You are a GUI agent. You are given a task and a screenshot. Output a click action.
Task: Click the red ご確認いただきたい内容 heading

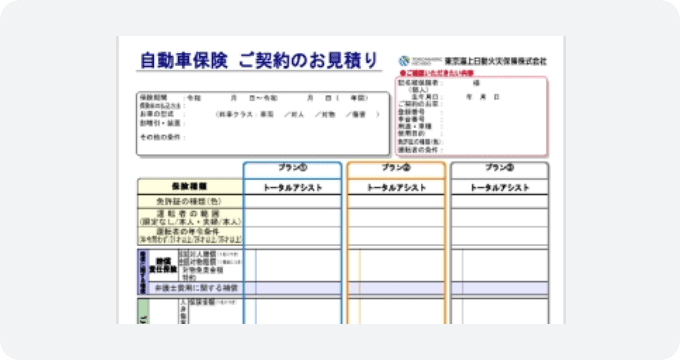coord(436,73)
